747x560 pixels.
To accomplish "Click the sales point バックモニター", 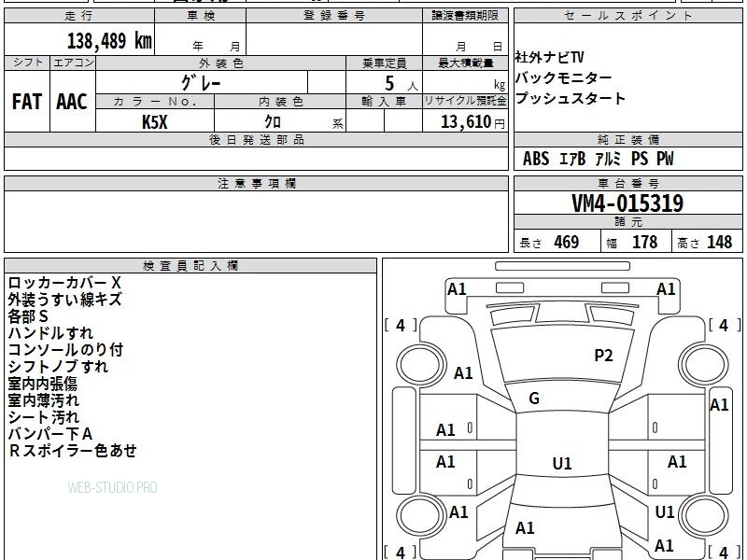I will click(564, 77).
